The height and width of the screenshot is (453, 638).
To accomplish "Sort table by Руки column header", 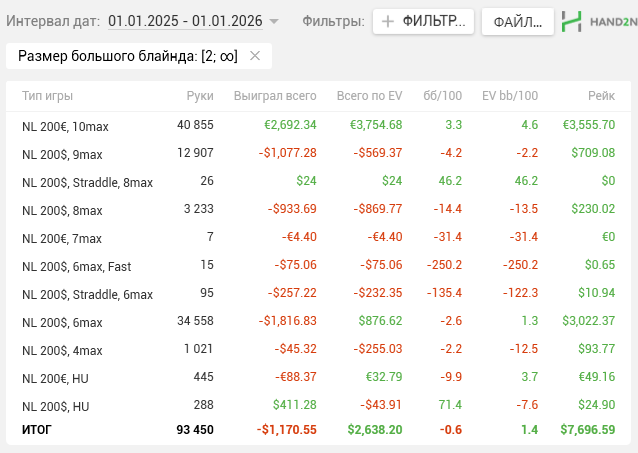I will pyautogui.click(x=199, y=96).
